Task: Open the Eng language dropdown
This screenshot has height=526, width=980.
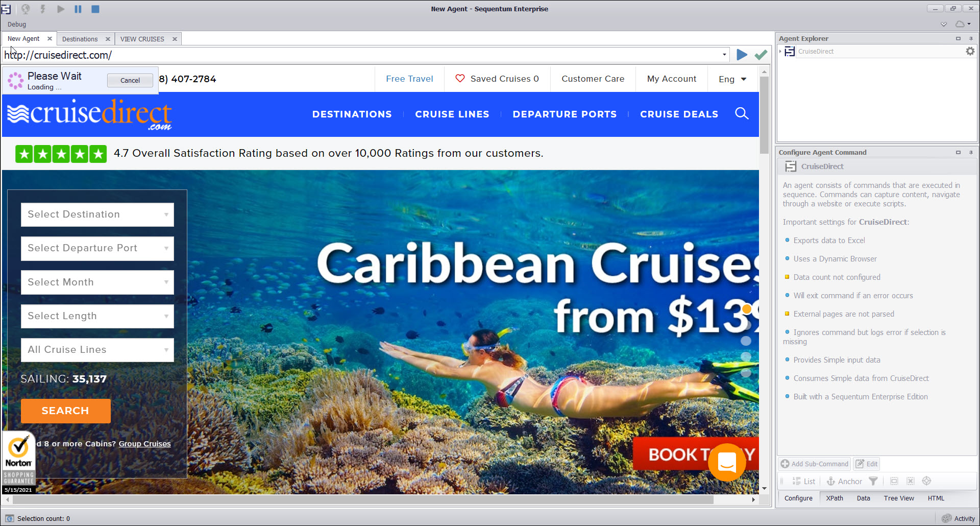Action: point(732,79)
